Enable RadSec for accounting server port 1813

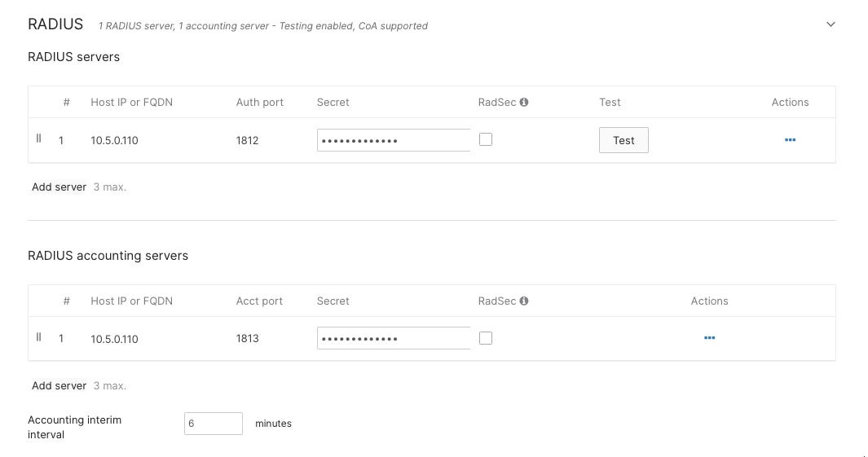[x=486, y=338]
